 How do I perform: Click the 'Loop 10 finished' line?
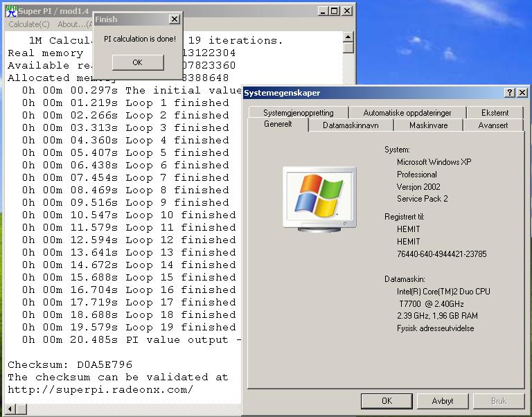(x=129, y=215)
